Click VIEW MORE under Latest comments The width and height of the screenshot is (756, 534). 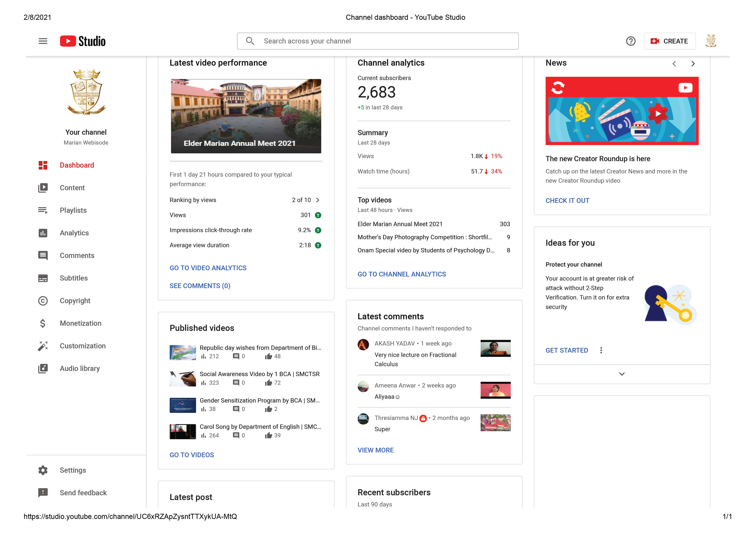(375, 451)
